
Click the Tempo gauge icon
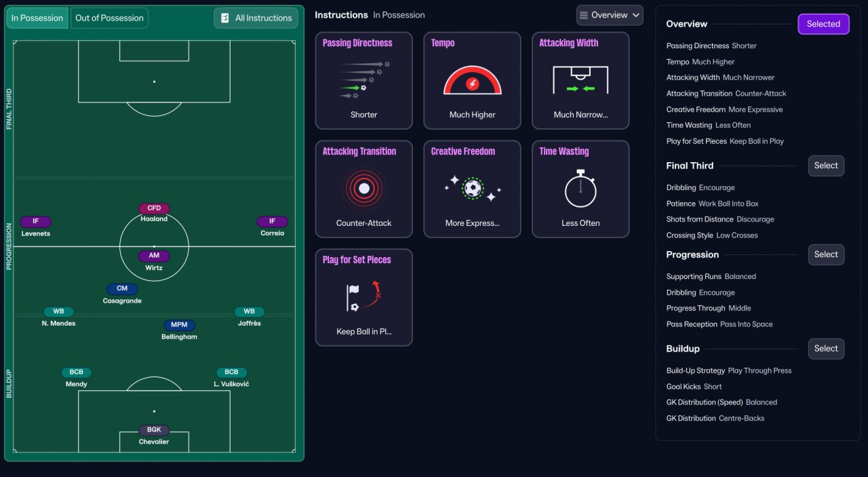[x=473, y=80]
